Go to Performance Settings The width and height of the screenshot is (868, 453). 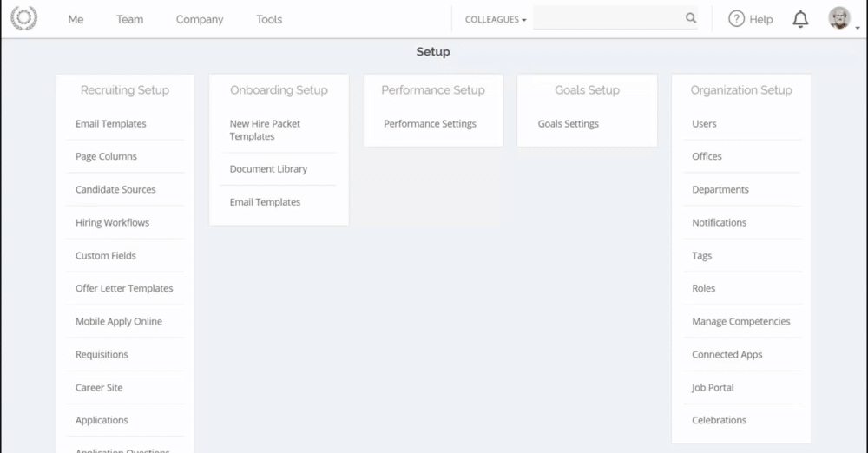431,124
